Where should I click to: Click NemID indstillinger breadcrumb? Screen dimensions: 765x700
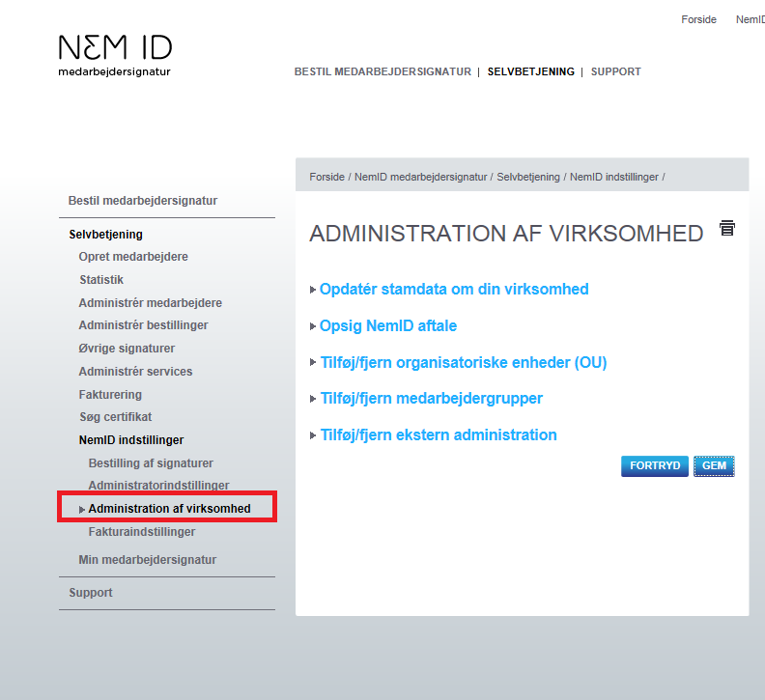[614, 177]
